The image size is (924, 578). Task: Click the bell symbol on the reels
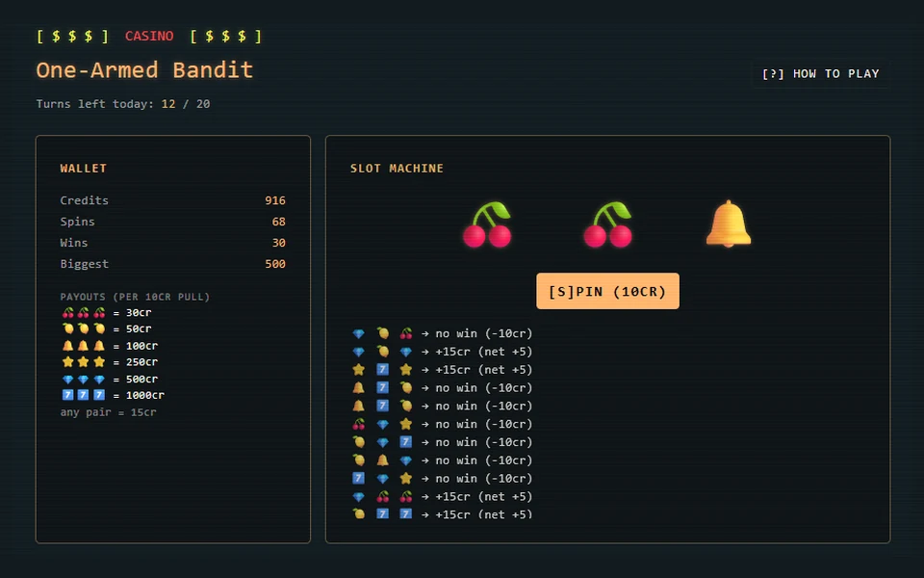pos(729,224)
